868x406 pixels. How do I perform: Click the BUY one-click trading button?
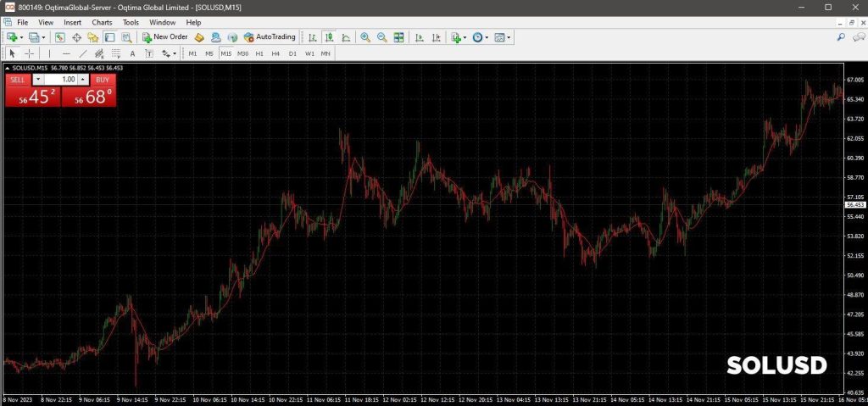click(x=103, y=79)
